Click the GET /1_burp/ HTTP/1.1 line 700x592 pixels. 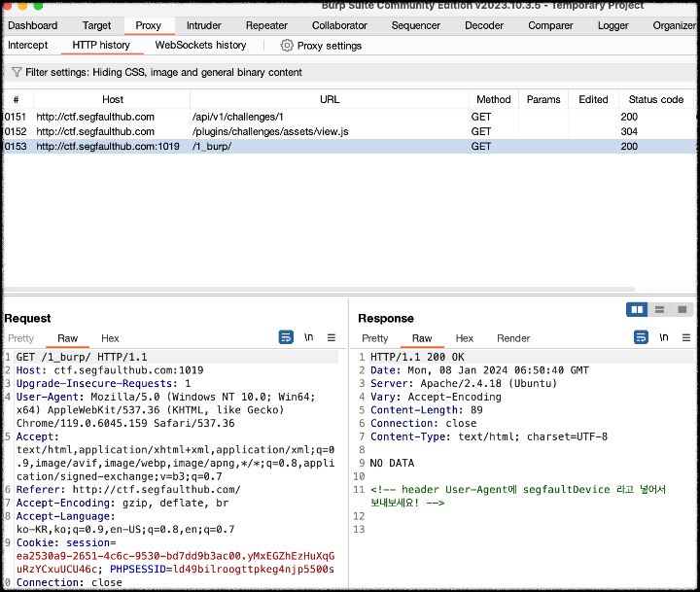[82, 357]
